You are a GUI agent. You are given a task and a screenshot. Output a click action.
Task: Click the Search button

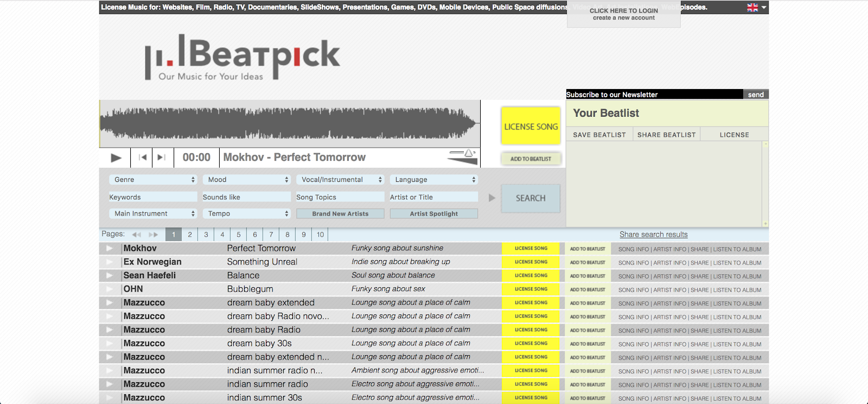point(531,198)
